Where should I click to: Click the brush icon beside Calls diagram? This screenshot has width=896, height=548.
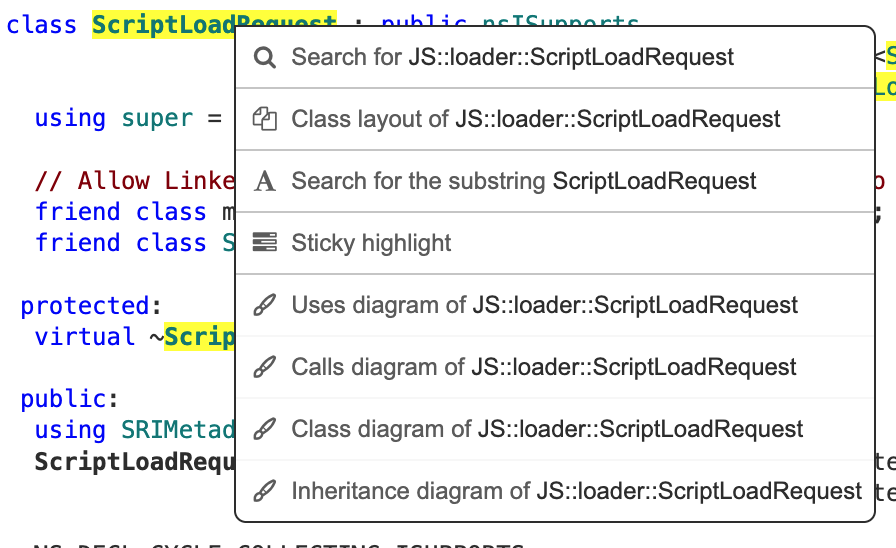coord(264,368)
